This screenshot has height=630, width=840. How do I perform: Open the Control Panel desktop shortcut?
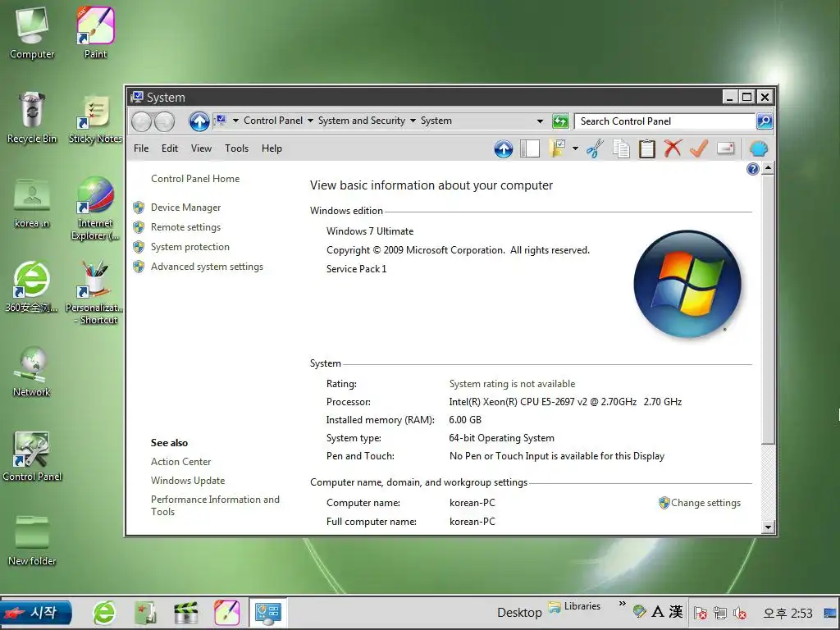point(32,456)
